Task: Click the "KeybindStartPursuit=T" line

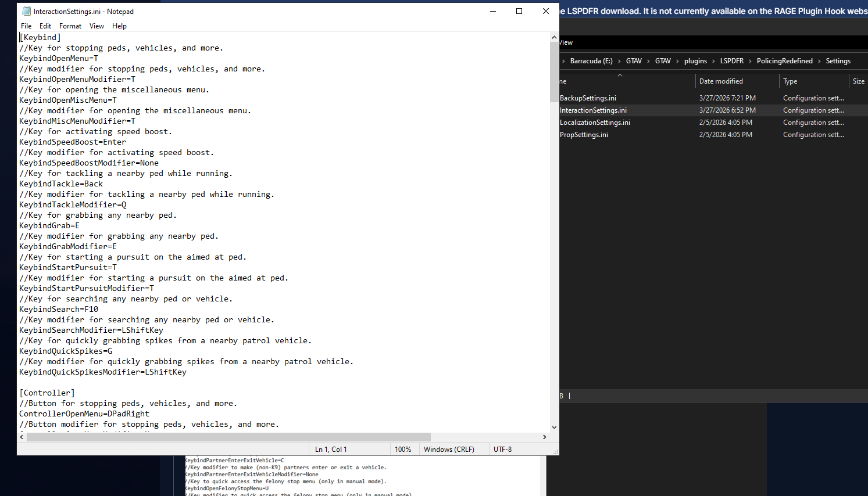Action: coord(68,268)
